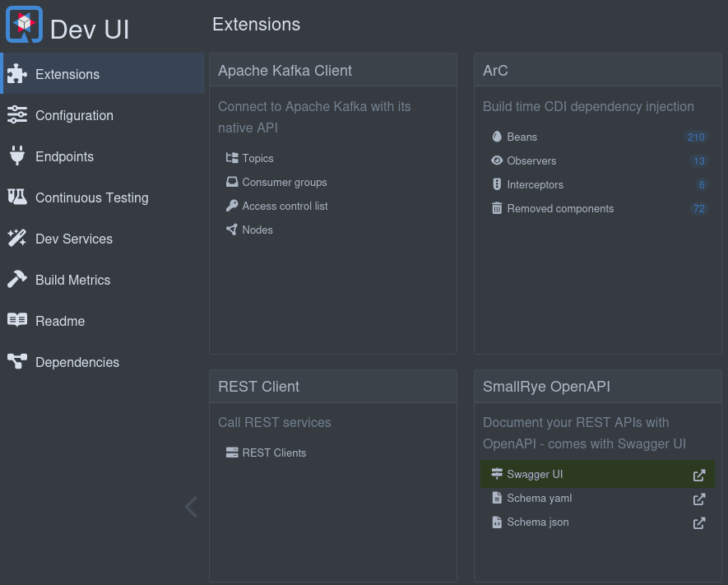Screen dimensions: 728x585
Task: Open Swagger UI external link icon
Action: 699,475
